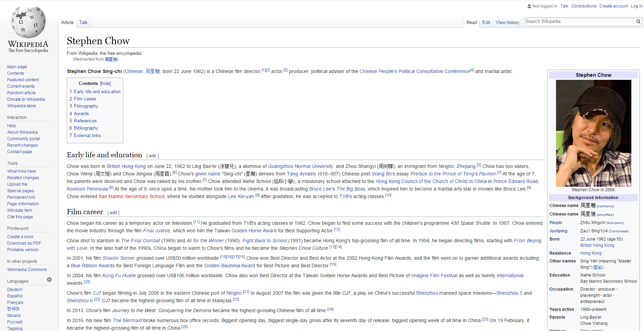644x331 pixels.
Task: Open Cite this page link
Action: pos(20,217)
